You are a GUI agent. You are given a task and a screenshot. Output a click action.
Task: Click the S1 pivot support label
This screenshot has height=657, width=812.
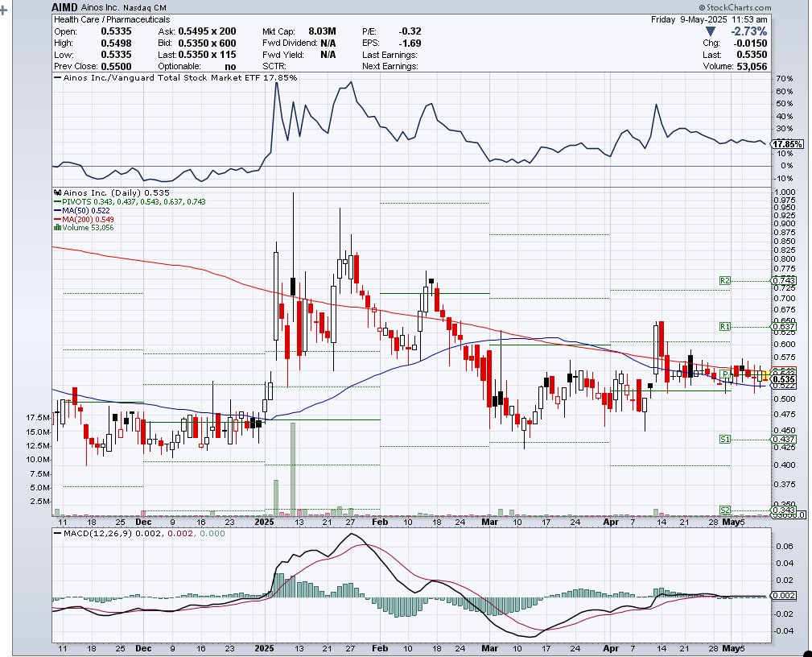pos(725,440)
